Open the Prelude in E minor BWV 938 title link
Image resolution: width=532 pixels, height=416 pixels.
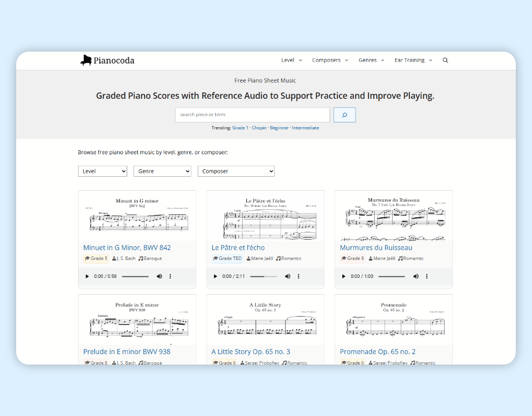(x=127, y=351)
